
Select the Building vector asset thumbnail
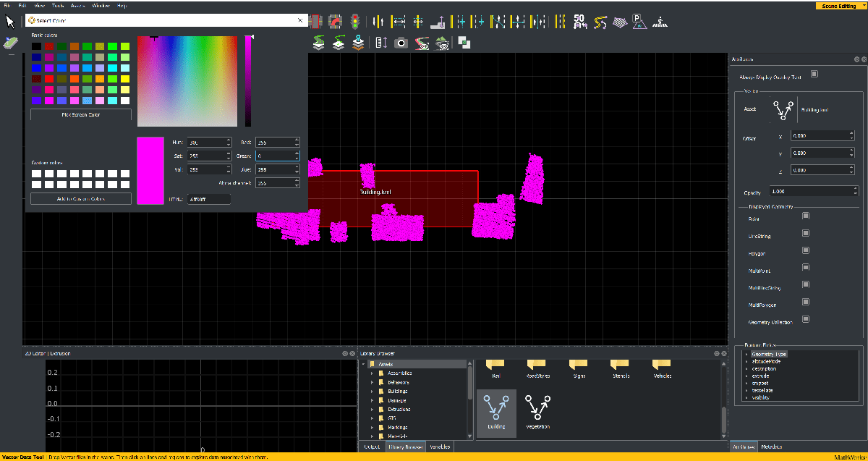click(x=496, y=413)
